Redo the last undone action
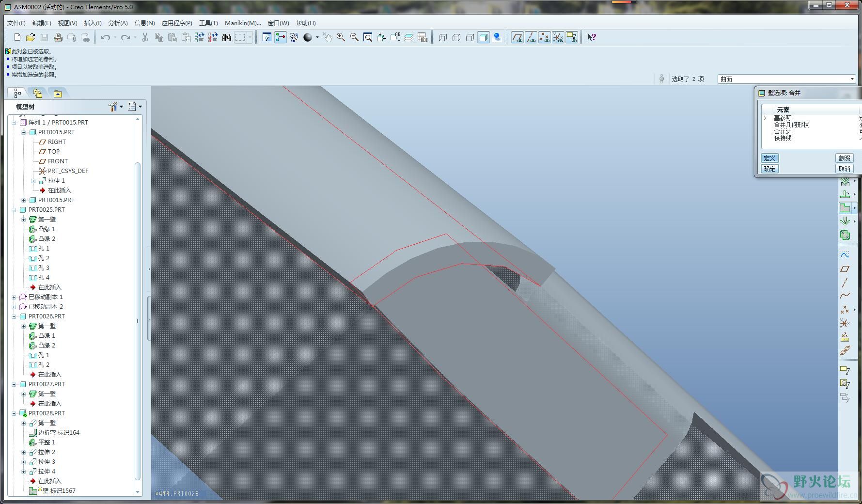 click(125, 37)
